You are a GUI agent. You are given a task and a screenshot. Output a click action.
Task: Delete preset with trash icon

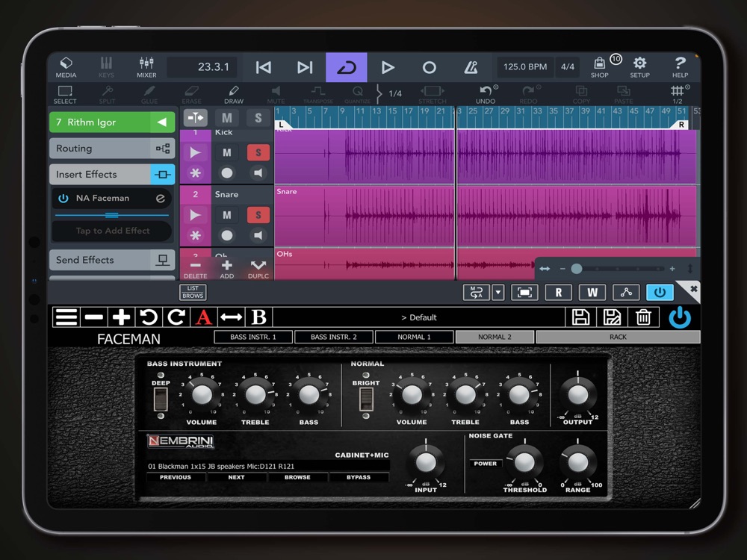click(643, 317)
